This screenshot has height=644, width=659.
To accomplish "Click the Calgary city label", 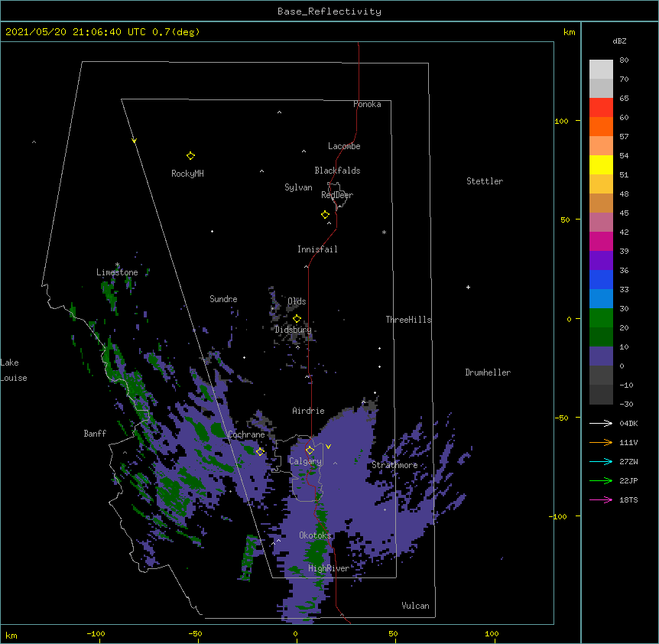I will tap(306, 461).
